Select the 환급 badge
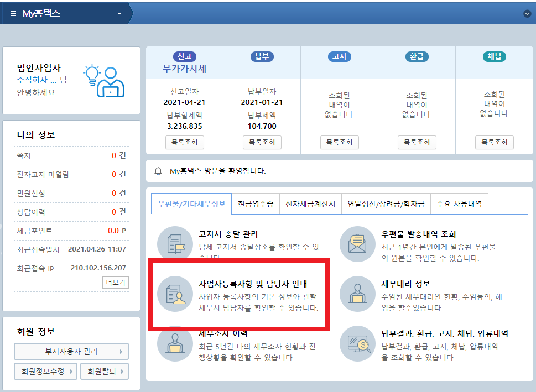Screen dimensions: 536x392 click(x=417, y=56)
